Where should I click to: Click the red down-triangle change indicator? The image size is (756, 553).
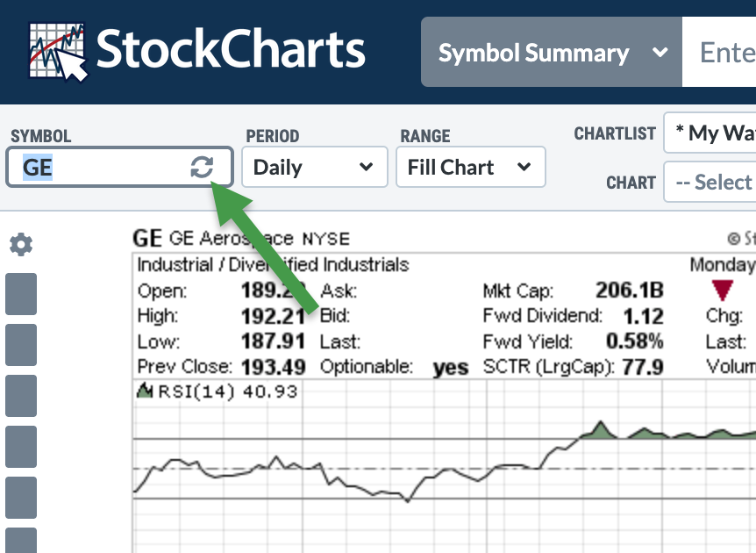click(723, 291)
